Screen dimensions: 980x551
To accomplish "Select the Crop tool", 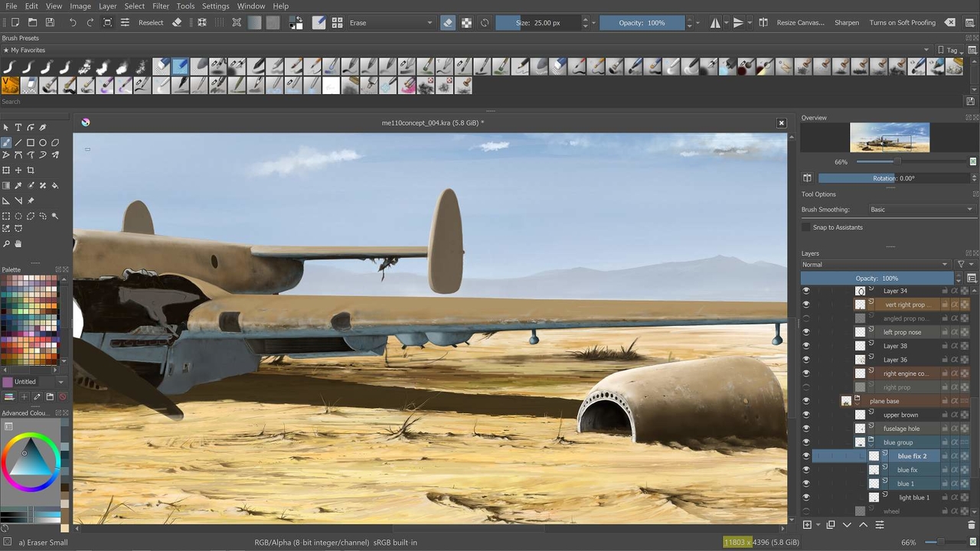I will click(x=31, y=170).
